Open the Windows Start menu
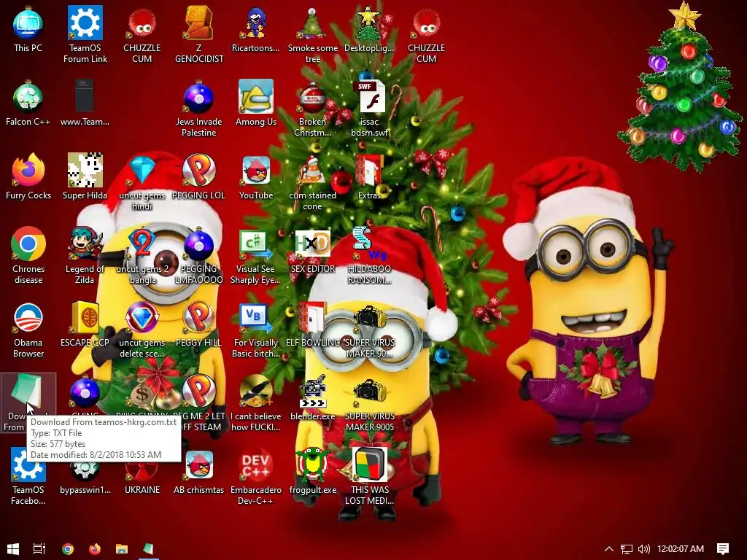 click(13, 548)
